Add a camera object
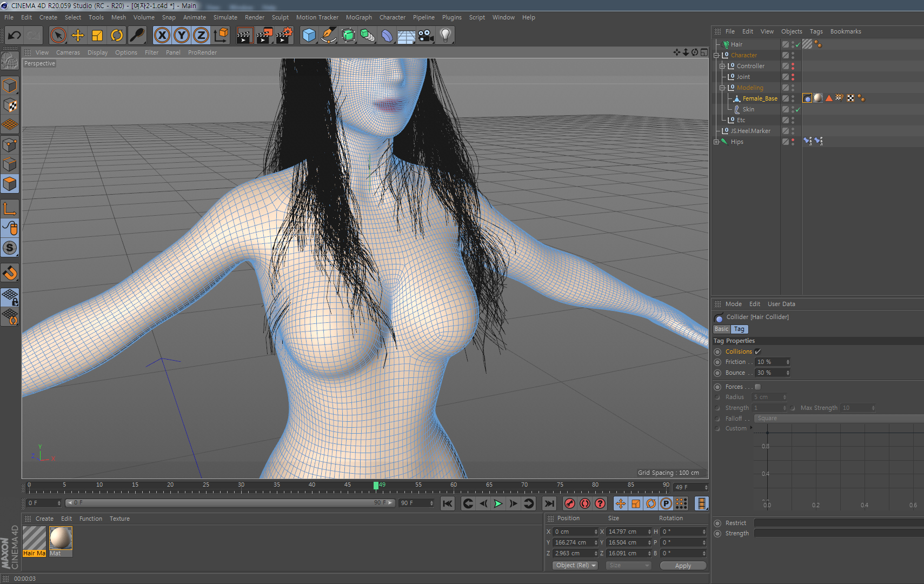924x584 pixels. (426, 36)
